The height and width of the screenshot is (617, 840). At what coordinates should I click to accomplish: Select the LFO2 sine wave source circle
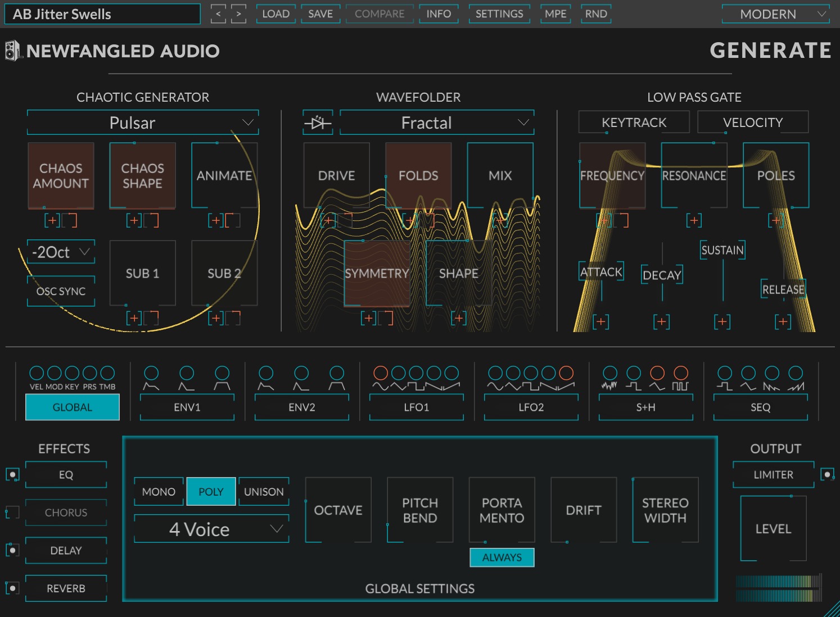click(x=495, y=373)
